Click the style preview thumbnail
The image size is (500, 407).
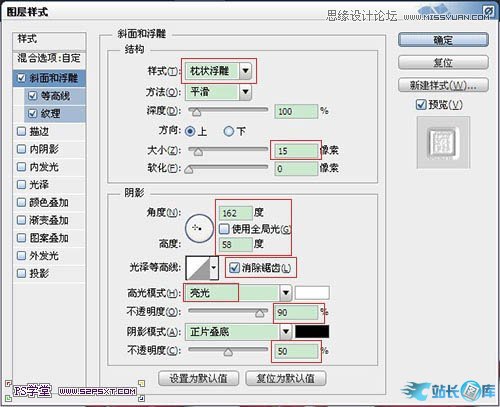443,143
